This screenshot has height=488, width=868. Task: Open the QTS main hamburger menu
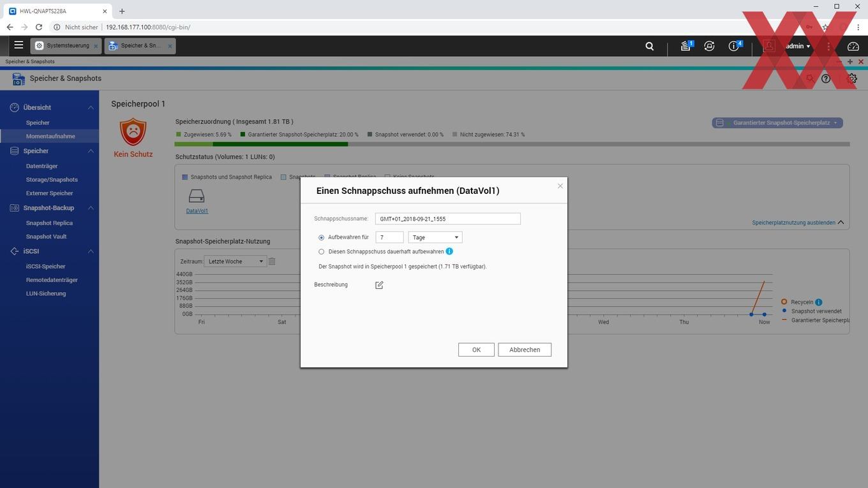(x=19, y=45)
